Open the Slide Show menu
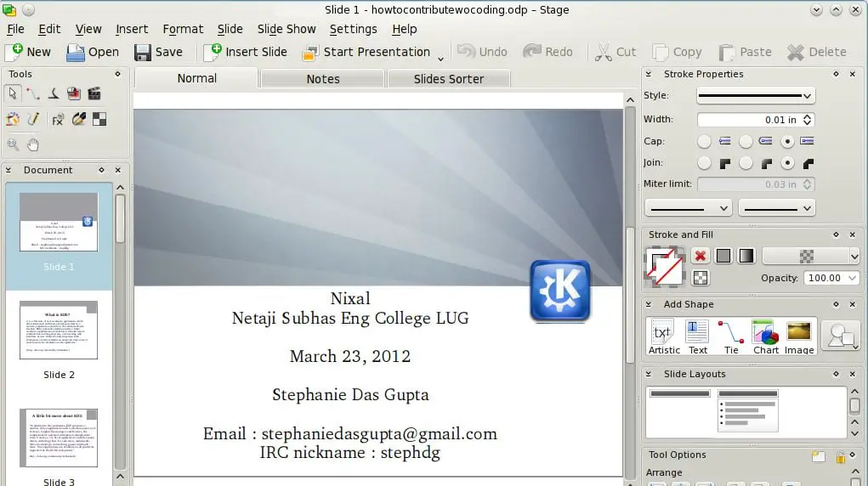This screenshot has width=868, height=486. (286, 29)
